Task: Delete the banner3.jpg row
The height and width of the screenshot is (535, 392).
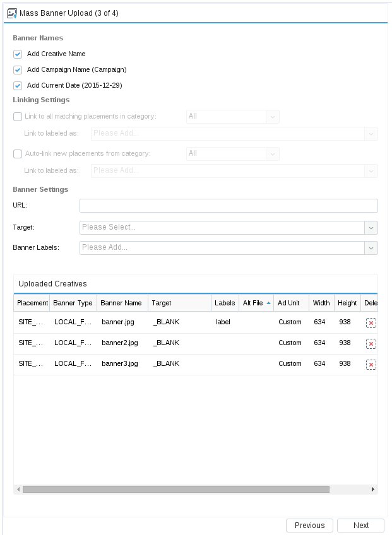Action: coord(371,365)
